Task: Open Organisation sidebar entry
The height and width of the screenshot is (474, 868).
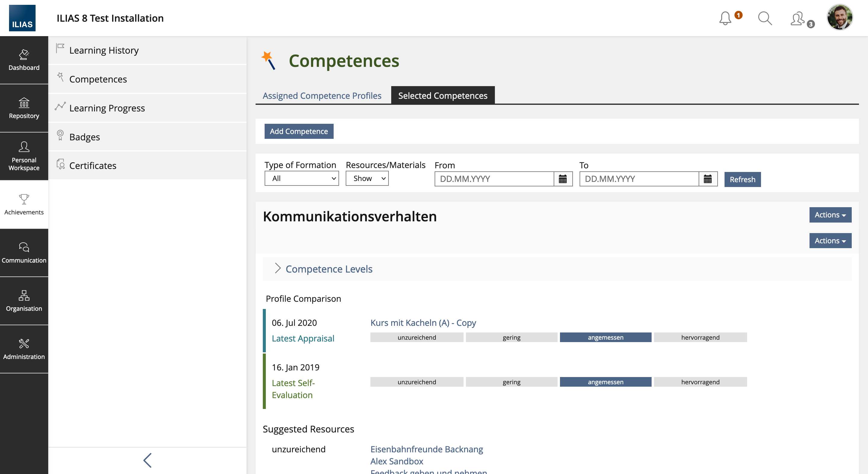Action: click(x=24, y=301)
